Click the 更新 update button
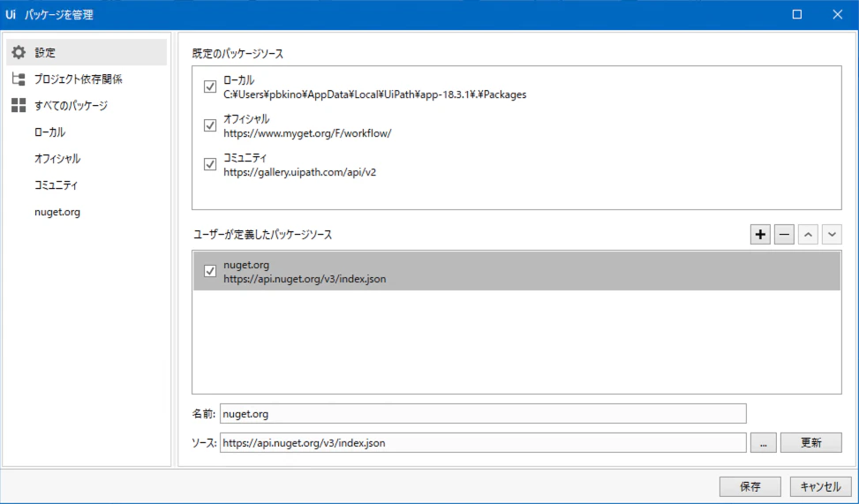 point(810,442)
